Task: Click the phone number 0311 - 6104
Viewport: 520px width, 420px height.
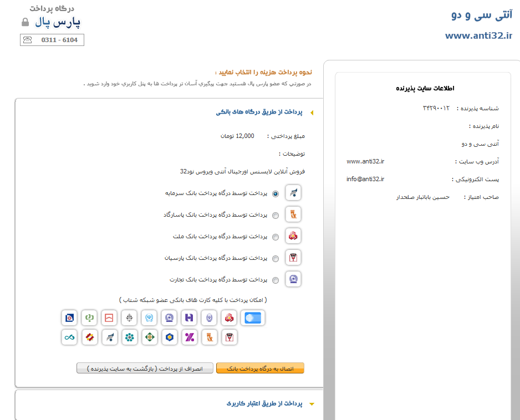Action: [59, 40]
